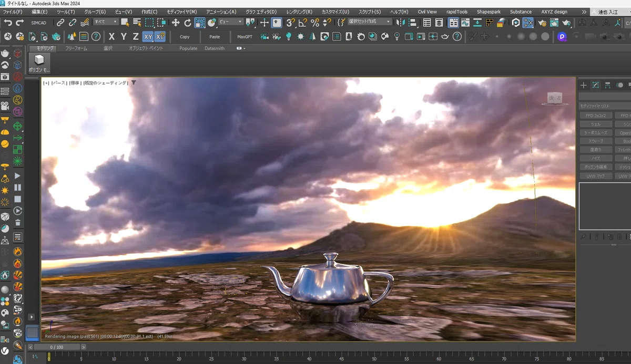Toggle the 3D snaps button
The height and width of the screenshot is (364, 631).
point(290,23)
